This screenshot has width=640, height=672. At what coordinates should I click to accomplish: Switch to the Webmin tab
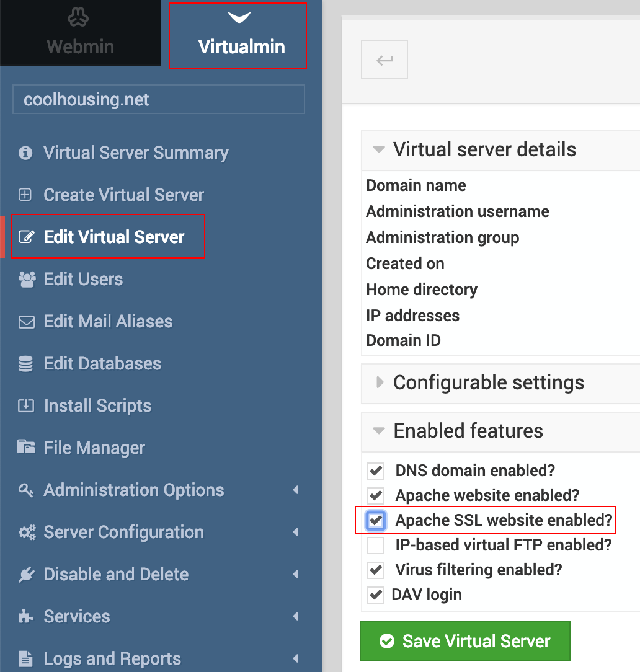click(80, 33)
